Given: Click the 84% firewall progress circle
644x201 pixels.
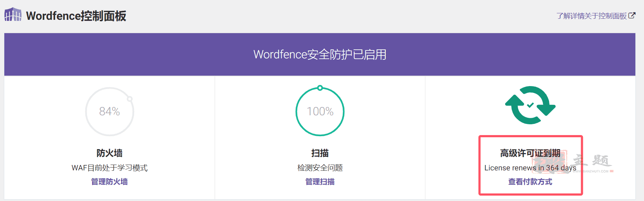Looking at the screenshot, I should pyautogui.click(x=110, y=112).
